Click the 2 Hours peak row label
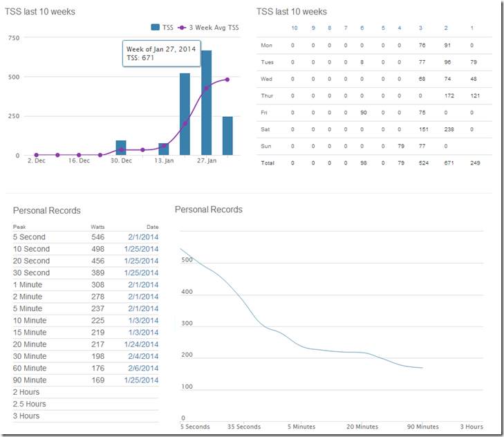Screen dimensions: 504x437 [x=26, y=392]
